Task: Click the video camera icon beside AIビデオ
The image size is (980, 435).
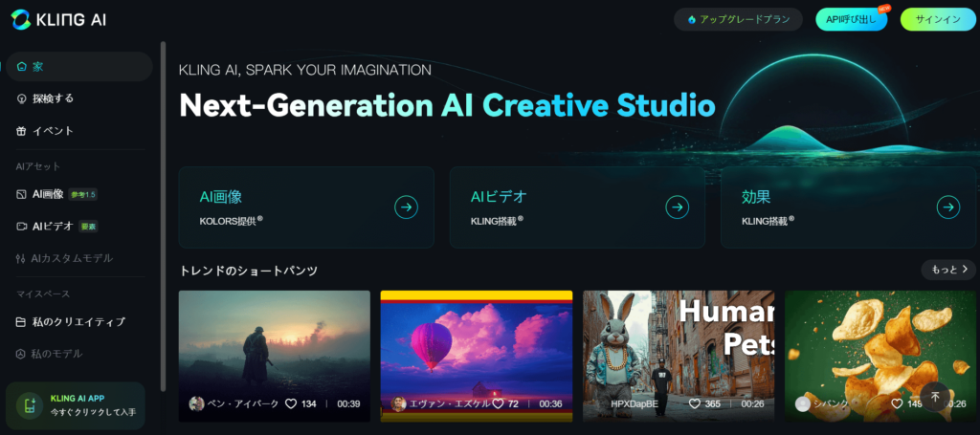Action: point(21,227)
